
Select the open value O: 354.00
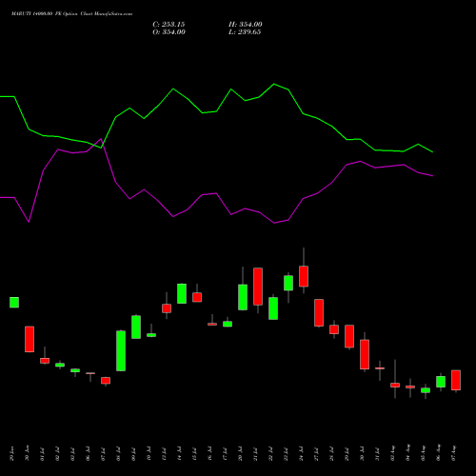pos(169,32)
